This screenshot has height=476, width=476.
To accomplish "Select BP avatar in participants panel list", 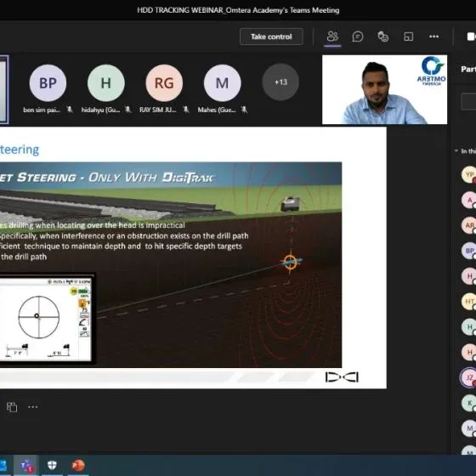I will [469, 251].
